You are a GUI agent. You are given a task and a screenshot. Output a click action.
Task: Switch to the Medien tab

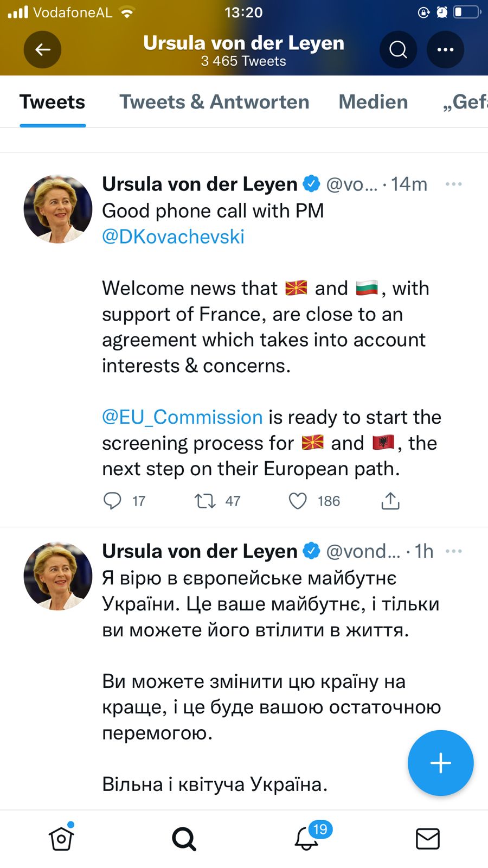point(373,102)
